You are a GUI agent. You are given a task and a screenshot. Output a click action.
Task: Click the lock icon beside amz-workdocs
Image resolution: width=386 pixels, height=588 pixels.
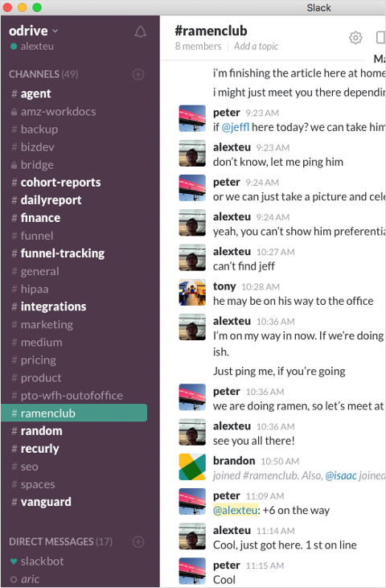14,112
